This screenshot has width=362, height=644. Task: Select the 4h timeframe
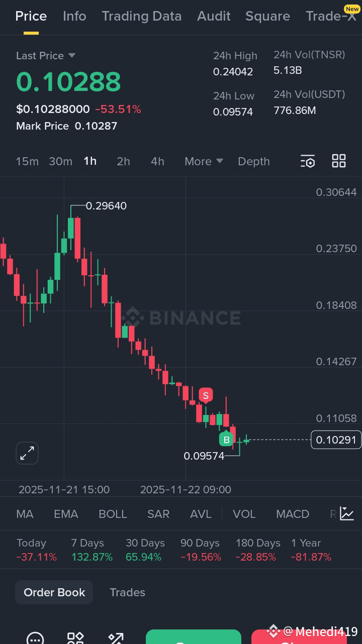tap(157, 161)
